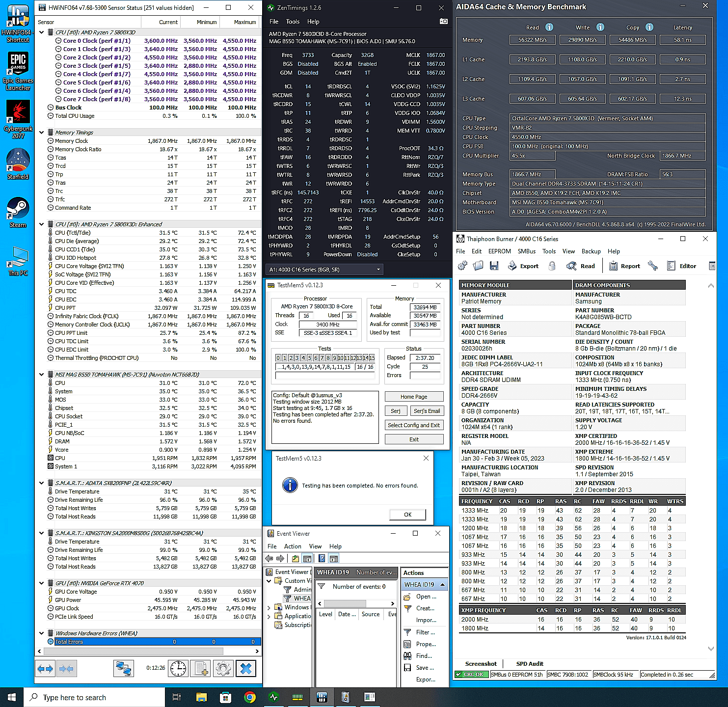Click Thaiphoon Burner wrench tool icon

coord(652,266)
